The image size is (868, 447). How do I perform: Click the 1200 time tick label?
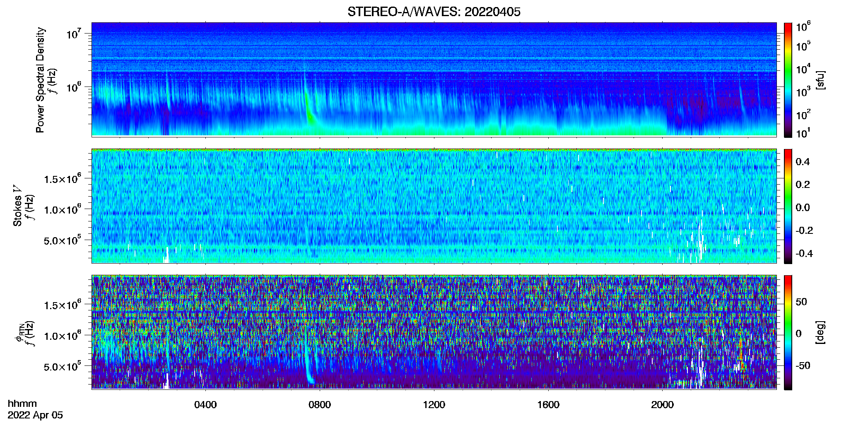pyautogui.click(x=434, y=405)
